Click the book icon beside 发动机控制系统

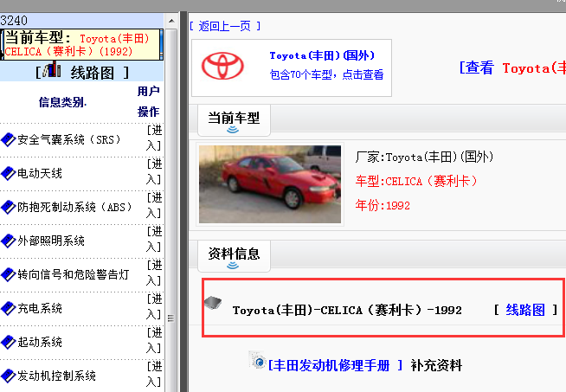8,376
